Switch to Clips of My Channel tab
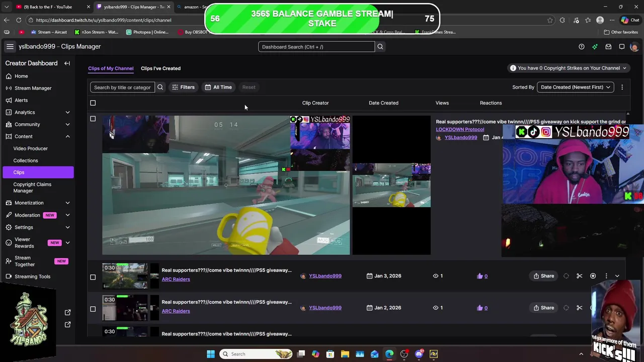The width and height of the screenshot is (644, 362). (111, 68)
